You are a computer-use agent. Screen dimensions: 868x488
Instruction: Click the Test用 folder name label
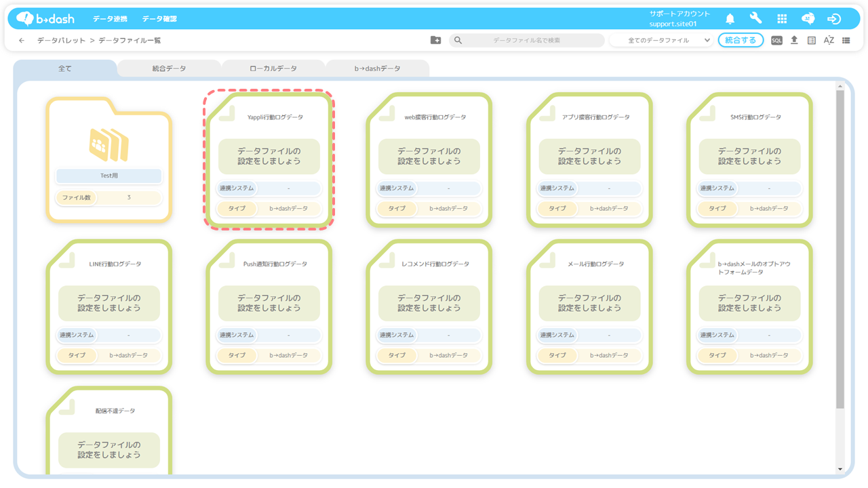click(109, 176)
